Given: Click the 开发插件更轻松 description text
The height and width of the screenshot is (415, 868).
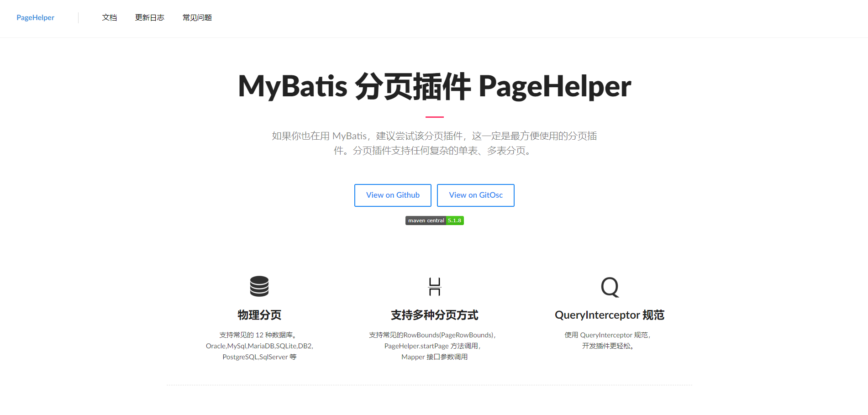Looking at the screenshot, I should tap(607, 346).
